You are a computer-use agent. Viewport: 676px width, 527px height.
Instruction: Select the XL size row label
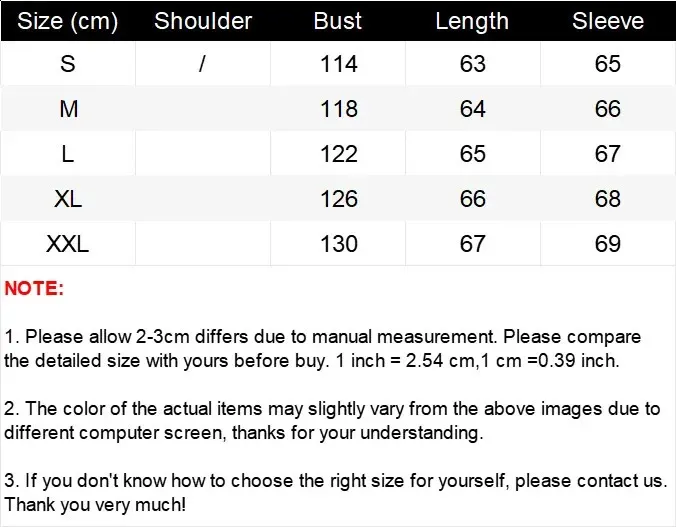(x=68, y=199)
